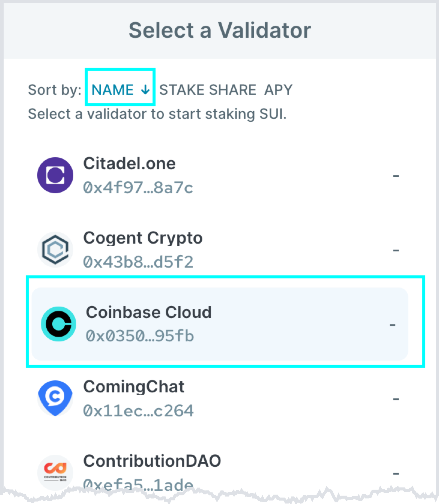This screenshot has width=439, height=504.
Task: Click the ContributionDAO logo icon
Action: [55, 472]
